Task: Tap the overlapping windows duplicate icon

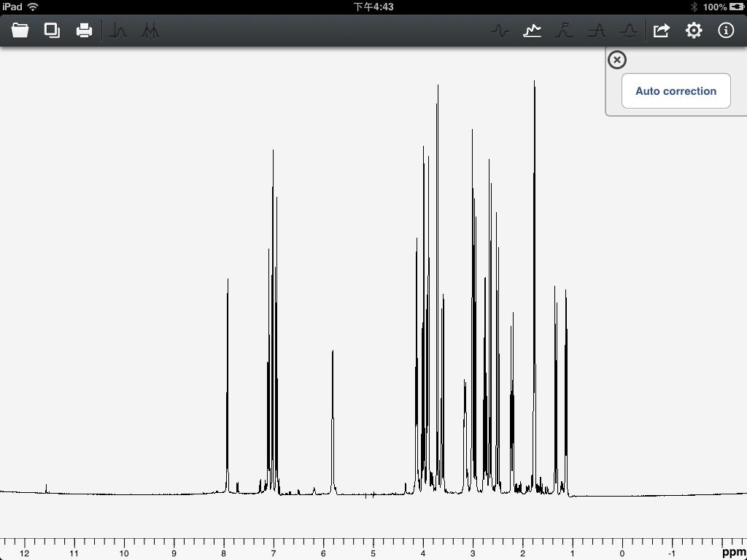Action: click(x=52, y=31)
